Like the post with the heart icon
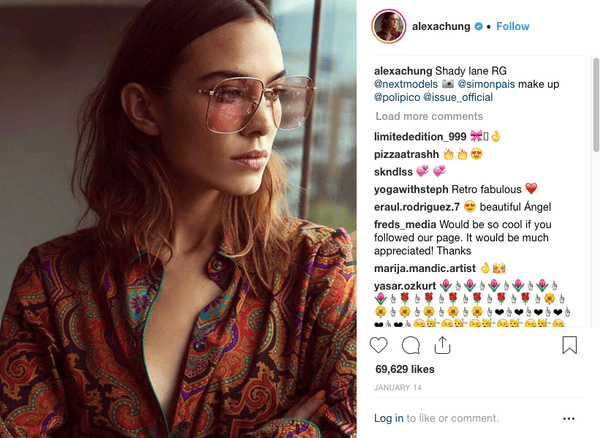This screenshot has width=600, height=438. click(379, 346)
